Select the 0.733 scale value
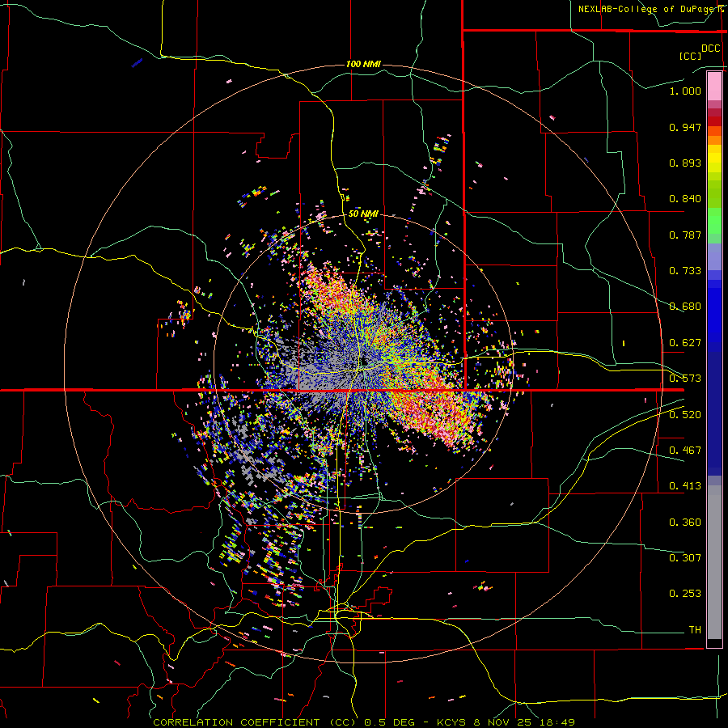Viewport: 728px width, 728px height. tap(685, 271)
